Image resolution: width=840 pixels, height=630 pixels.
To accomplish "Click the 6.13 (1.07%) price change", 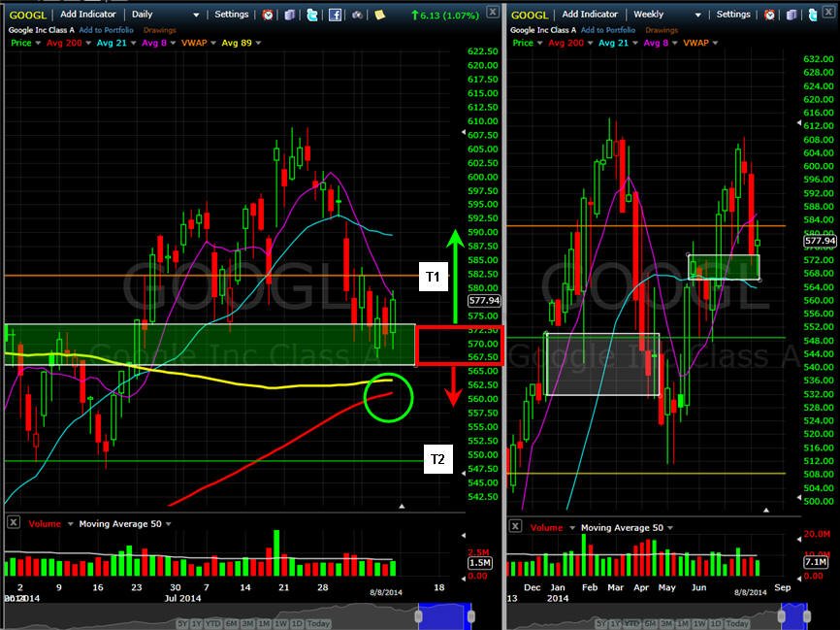I will tap(445, 16).
